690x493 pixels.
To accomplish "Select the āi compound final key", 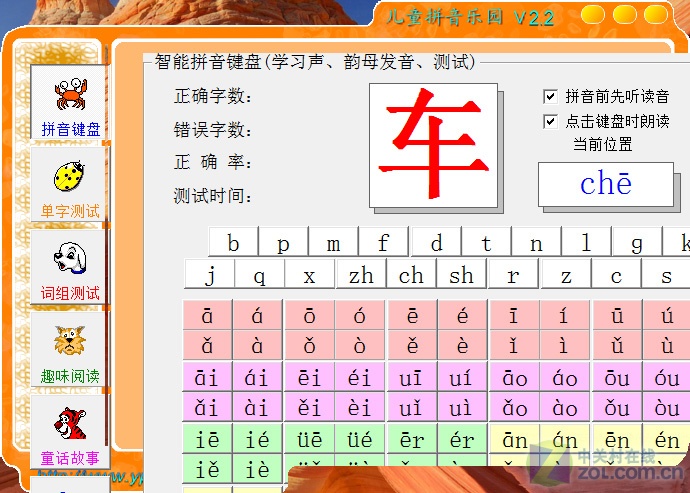I will point(207,377).
